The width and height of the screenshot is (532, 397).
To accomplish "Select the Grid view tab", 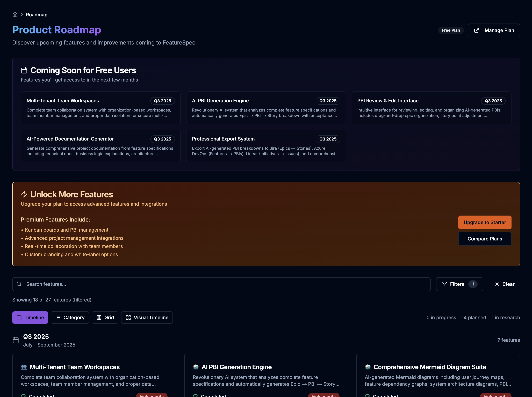I will click(x=105, y=318).
